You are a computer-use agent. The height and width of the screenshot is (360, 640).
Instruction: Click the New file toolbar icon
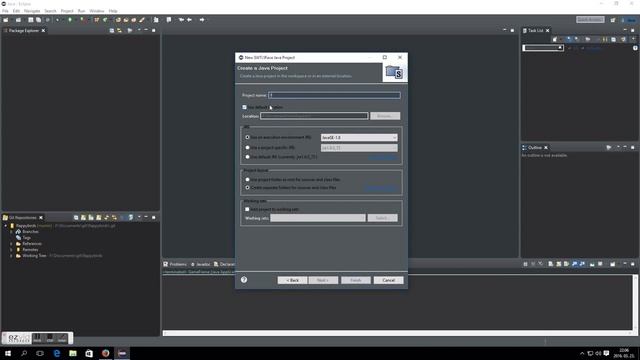[6, 20]
